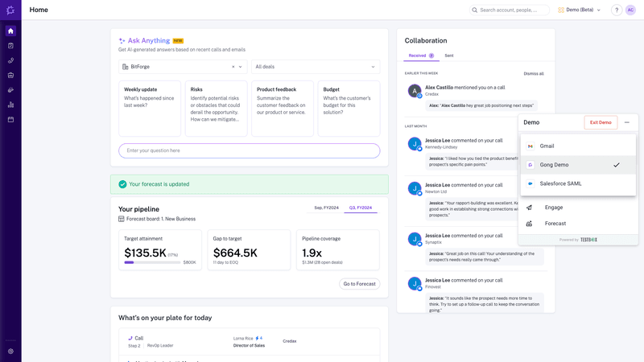Click the help question mark icon
This screenshot has height=362, width=644.
click(x=617, y=10)
